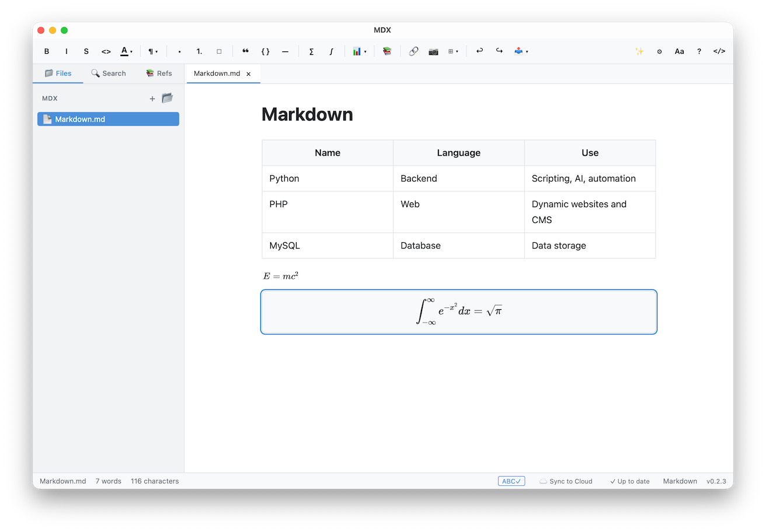Click the sparkles AI icon

click(639, 51)
